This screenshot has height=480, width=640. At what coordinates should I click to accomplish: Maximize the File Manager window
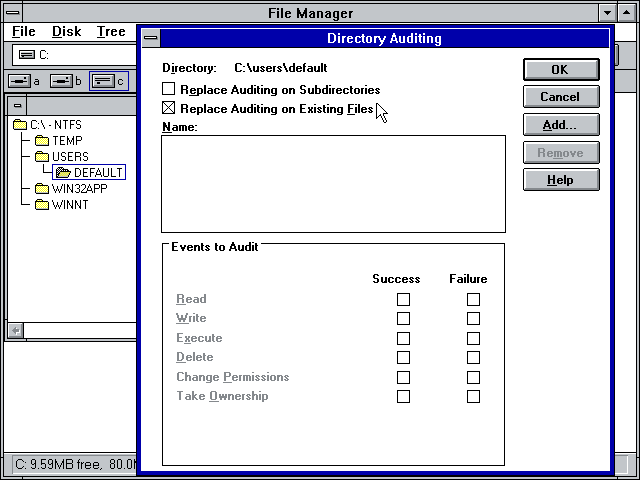[x=627, y=13]
